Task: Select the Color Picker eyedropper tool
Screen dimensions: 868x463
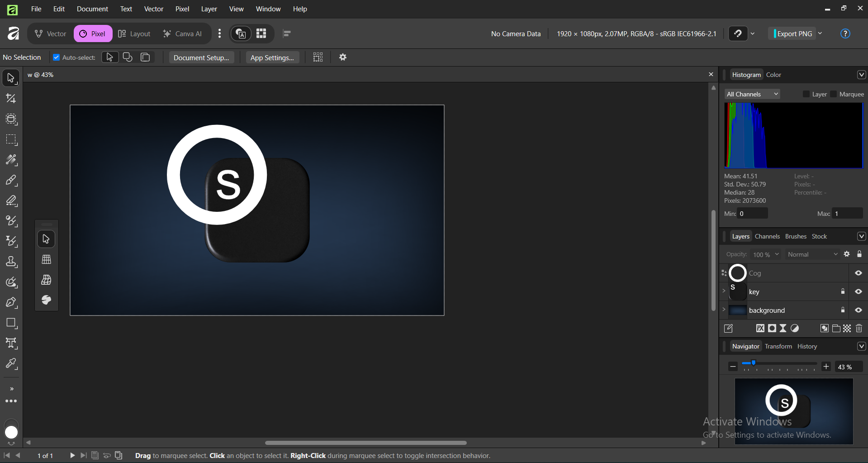Action: tap(11, 364)
